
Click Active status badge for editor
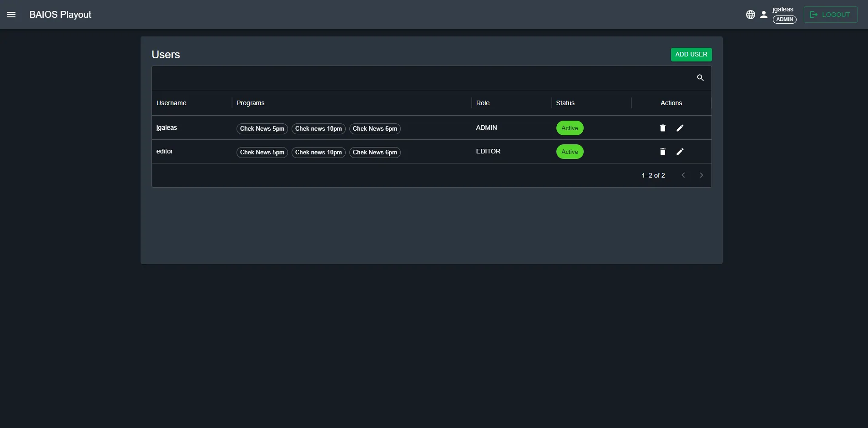[570, 152]
